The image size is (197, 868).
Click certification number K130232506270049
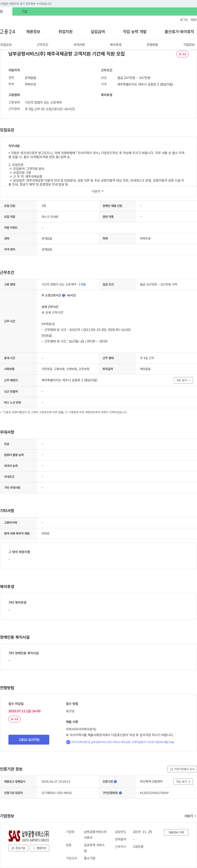(x=154, y=793)
